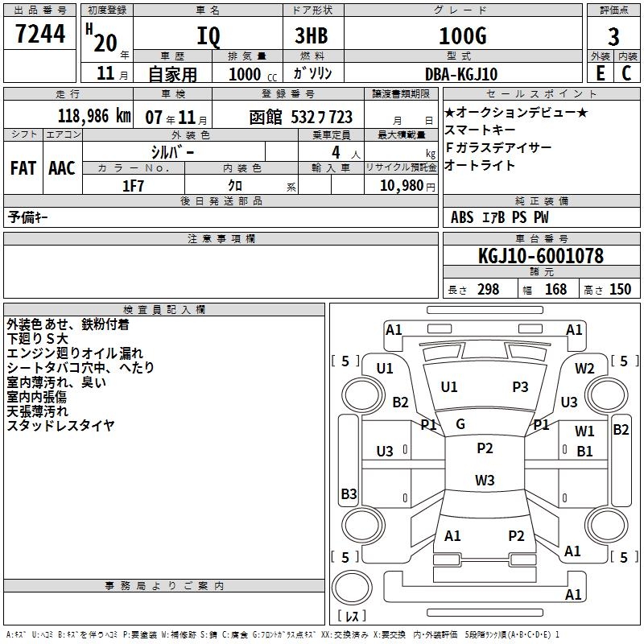644x644 pixels.
Task: Select the 検査員記入欄 section header
Action: pyautogui.click(x=164, y=310)
